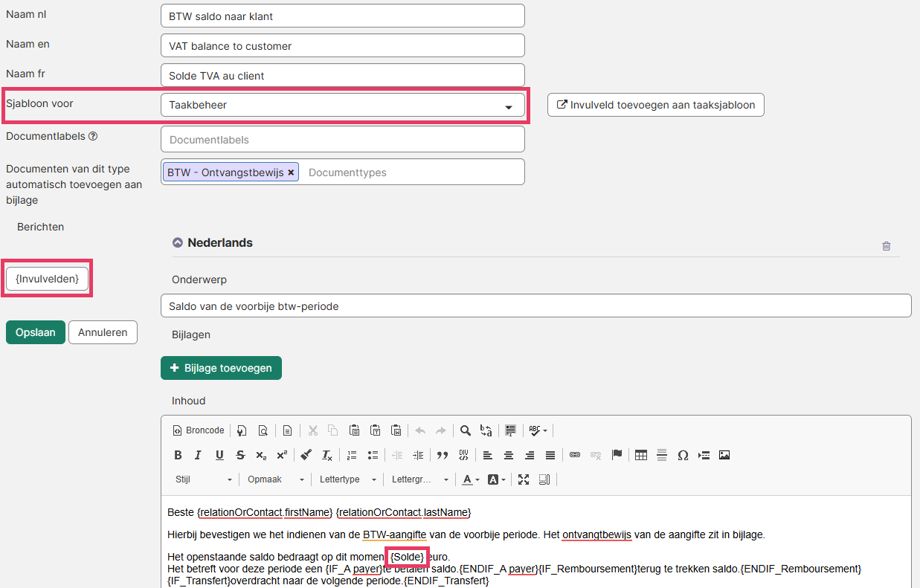Toggle Broncode source view
The width and height of the screenshot is (920, 588).
point(199,430)
